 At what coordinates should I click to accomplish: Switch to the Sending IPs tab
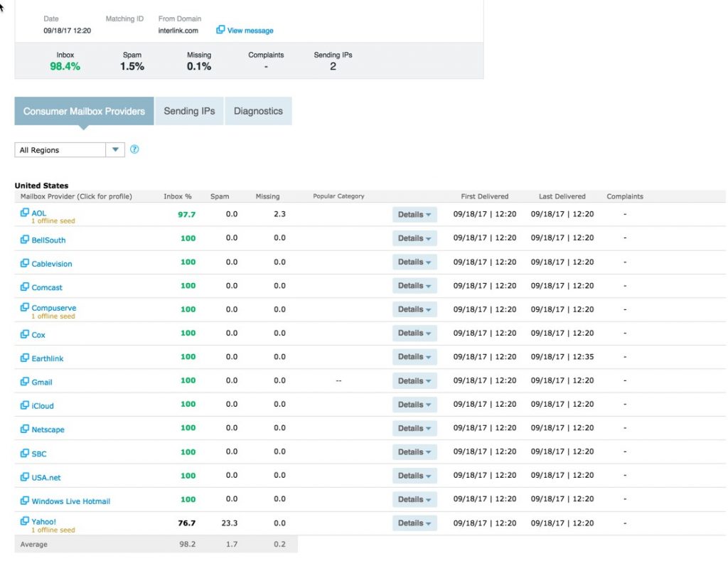point(189,111)
